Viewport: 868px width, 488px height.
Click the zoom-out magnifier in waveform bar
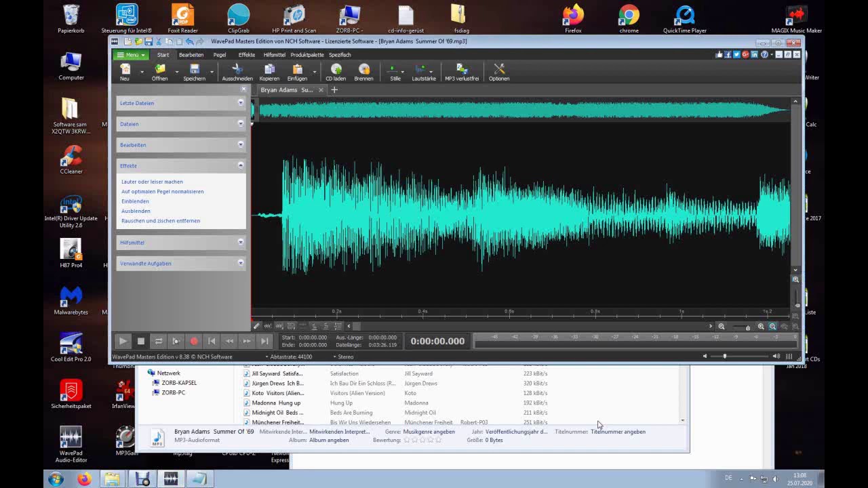pyautogui.click(x=722, y=327)
